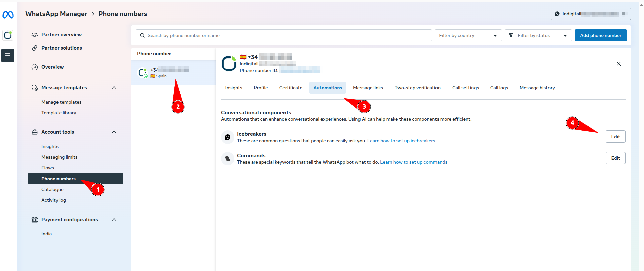Collapse the Account tools section
The height and width of the screenshot is (271, 644).
coord(114,132)
